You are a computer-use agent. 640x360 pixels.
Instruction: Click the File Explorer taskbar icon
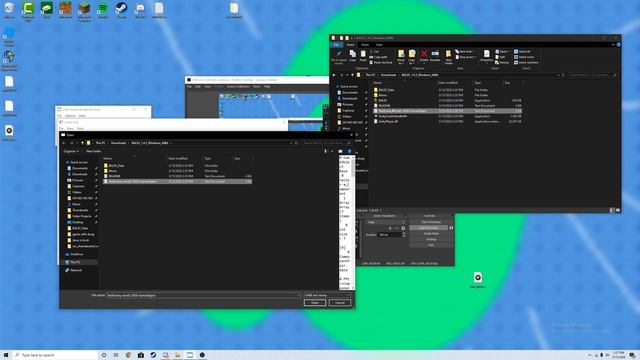click(x=178, y=355)
